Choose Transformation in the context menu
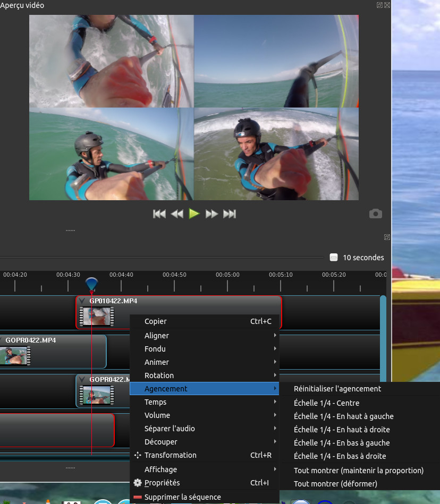 [170, 455]
